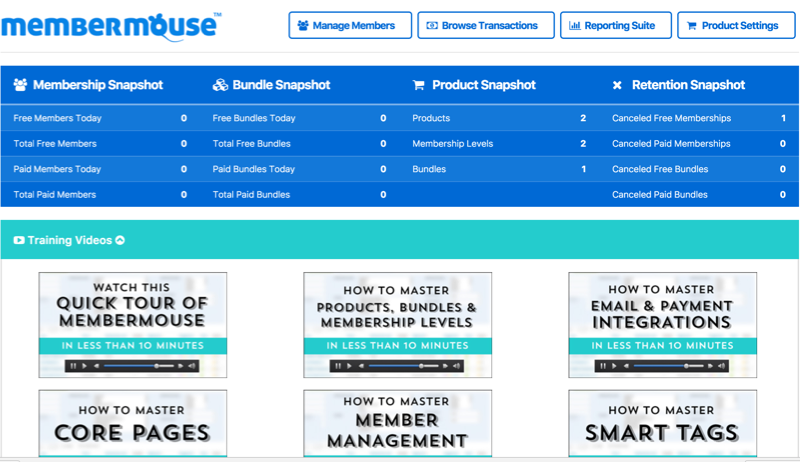Click the Free Bundles Today label
Image resolution: width=800 pixels, height=462 pixels.
tap(254, 118)
